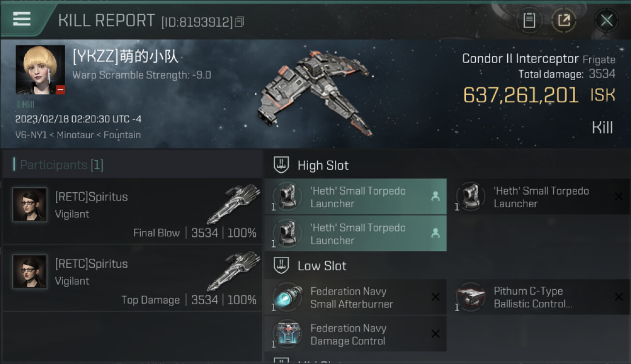631x364 pixels.
Task: Open the hamburger menu icon
Action: (22, 19)
